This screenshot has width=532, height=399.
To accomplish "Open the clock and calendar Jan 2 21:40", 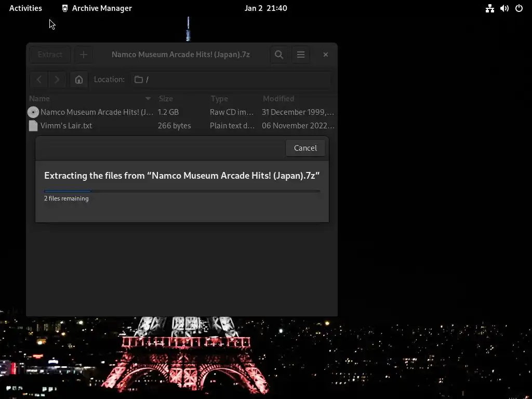I will pyautogui.click(x=265, y=8).
